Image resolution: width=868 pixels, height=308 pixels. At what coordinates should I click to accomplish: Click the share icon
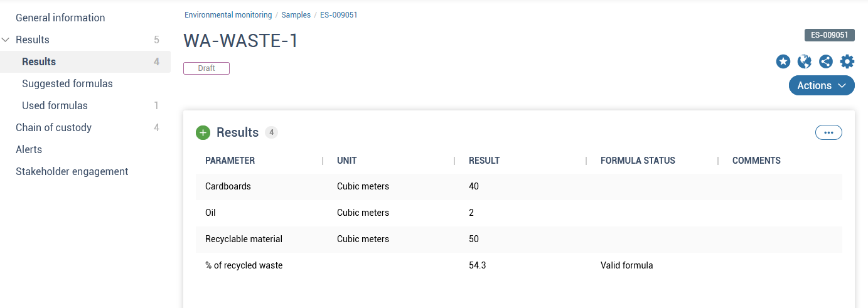tap(826, 61)
